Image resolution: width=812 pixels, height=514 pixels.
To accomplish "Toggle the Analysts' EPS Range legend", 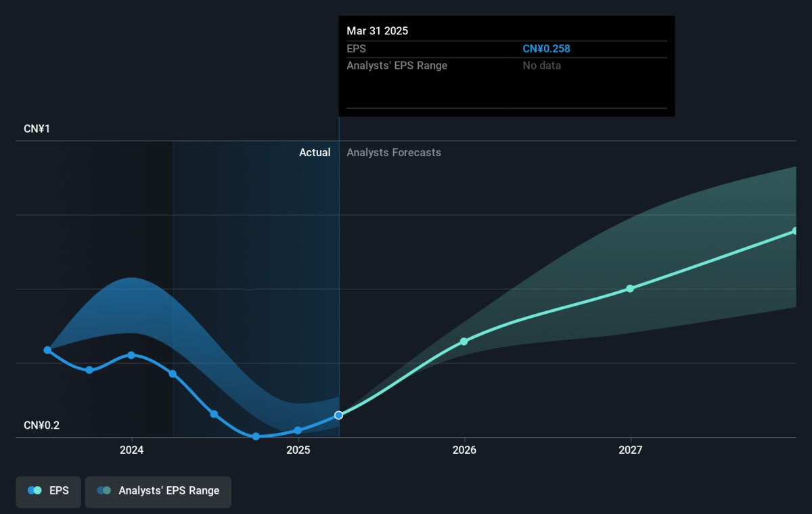I will coord(158,491).
